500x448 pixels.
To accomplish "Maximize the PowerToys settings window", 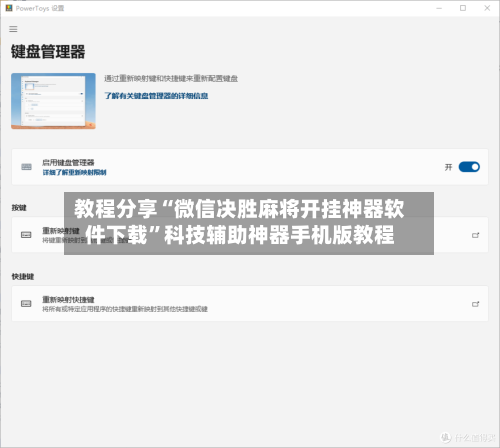I will click(x=463, y=8).
